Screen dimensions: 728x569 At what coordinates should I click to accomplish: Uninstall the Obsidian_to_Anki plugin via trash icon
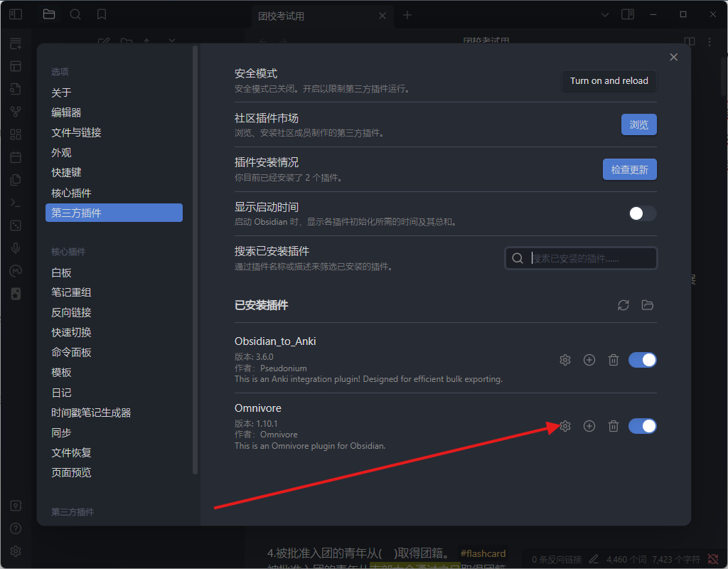click(614, 360)
